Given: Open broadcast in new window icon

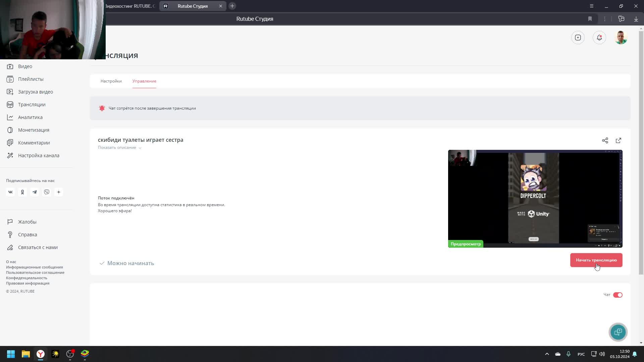Looking at the screenshot, I should [618, 140].
